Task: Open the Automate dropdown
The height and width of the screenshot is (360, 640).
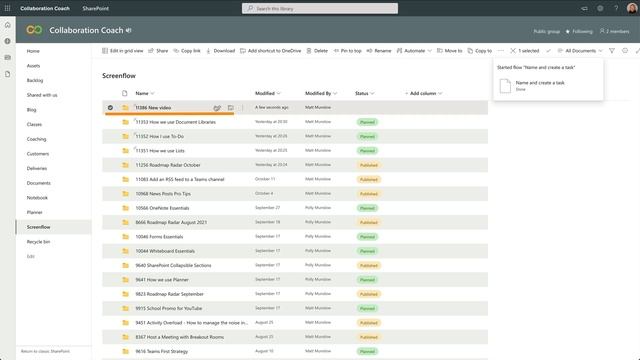Action: (x=414, y=51)
